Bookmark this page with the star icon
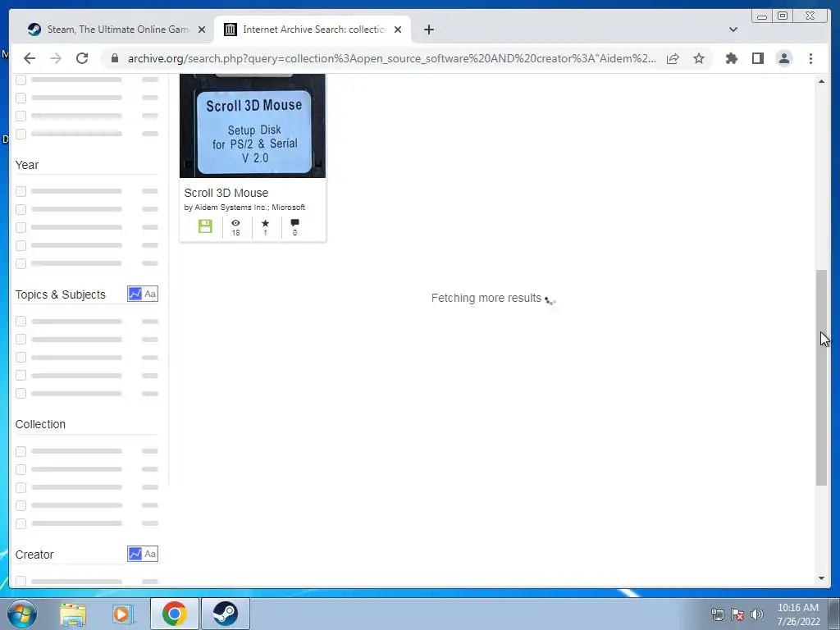Image resolution: width=840 pixels, height=630 pixels. click(699, 58)
